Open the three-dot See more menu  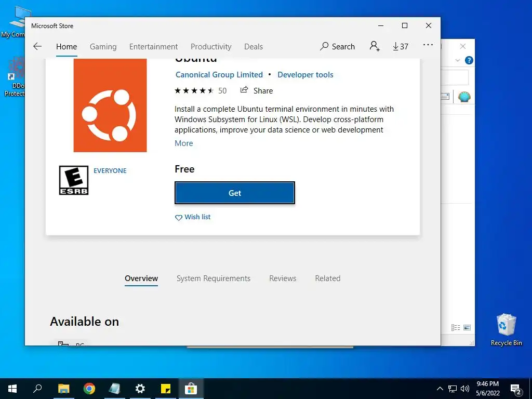click(x=428, y=45)
